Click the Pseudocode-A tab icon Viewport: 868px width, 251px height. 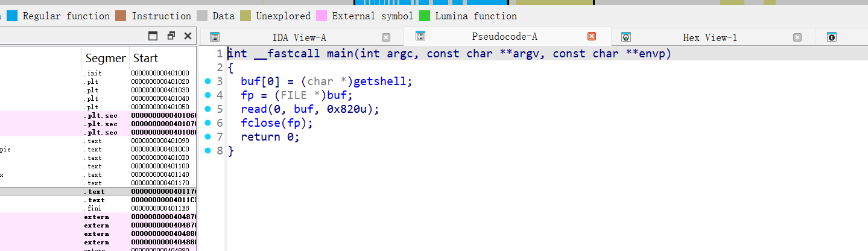(x=420, y=37)
